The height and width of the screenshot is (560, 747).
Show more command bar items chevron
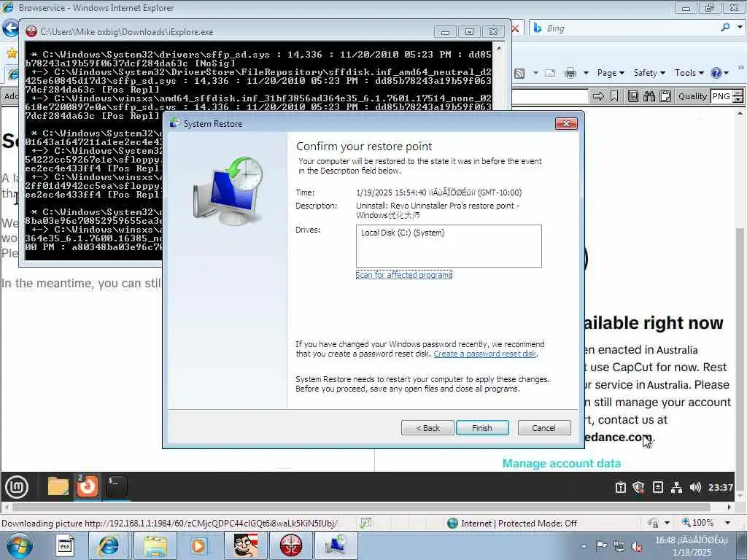[x=741, y=68]
